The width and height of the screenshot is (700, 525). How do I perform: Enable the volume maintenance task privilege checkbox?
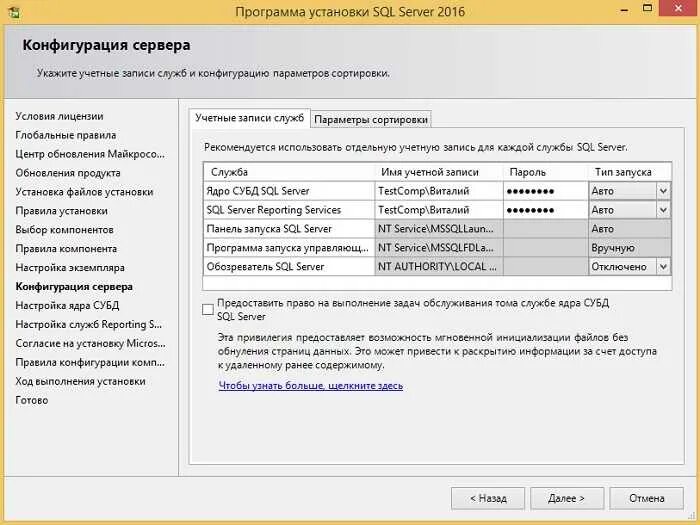coord(208,309)
